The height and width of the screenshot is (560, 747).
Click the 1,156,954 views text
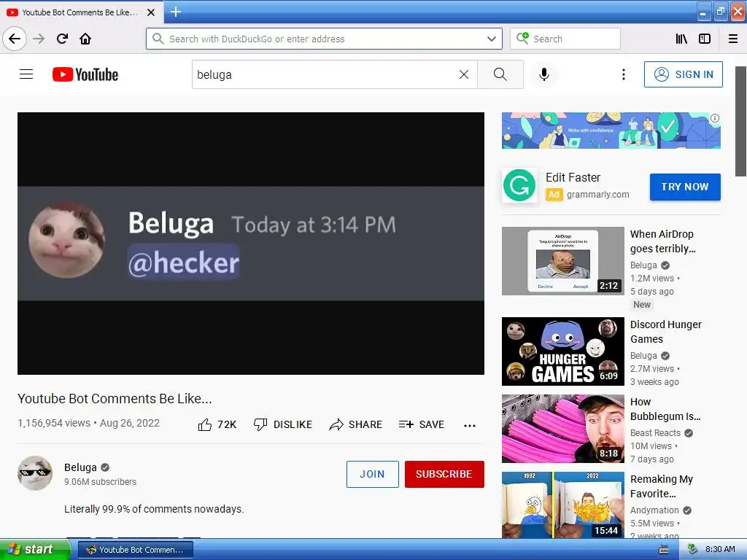point(54,423)
